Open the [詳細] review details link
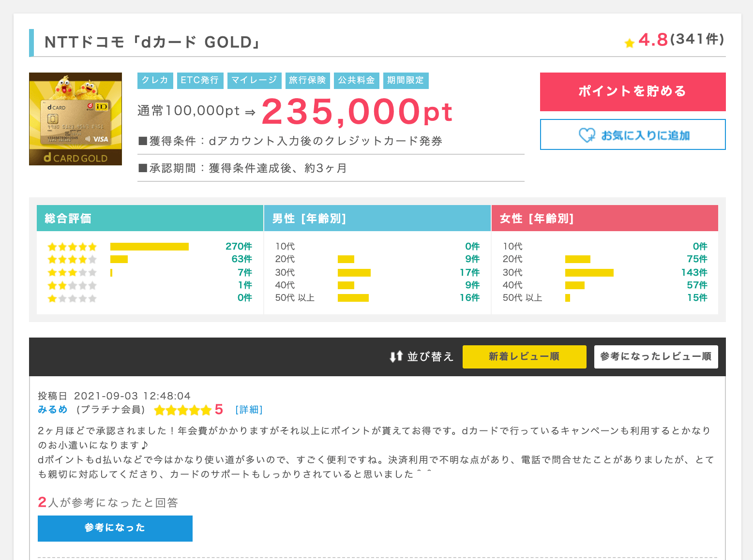The height and width of the screenshot is (560, 753). 249,410
